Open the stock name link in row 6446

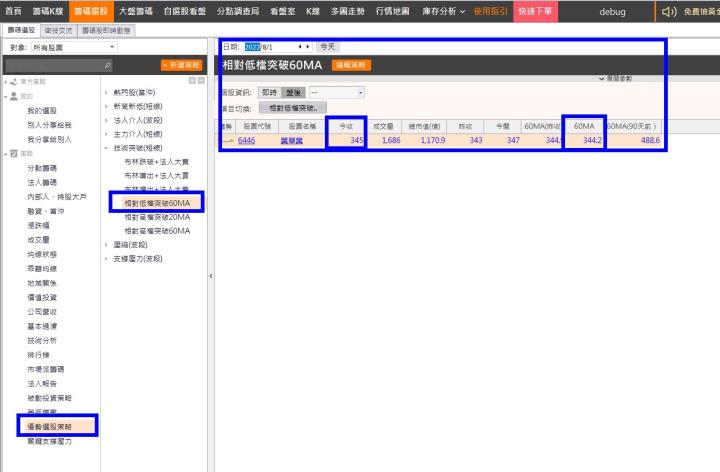coord(292,140)
